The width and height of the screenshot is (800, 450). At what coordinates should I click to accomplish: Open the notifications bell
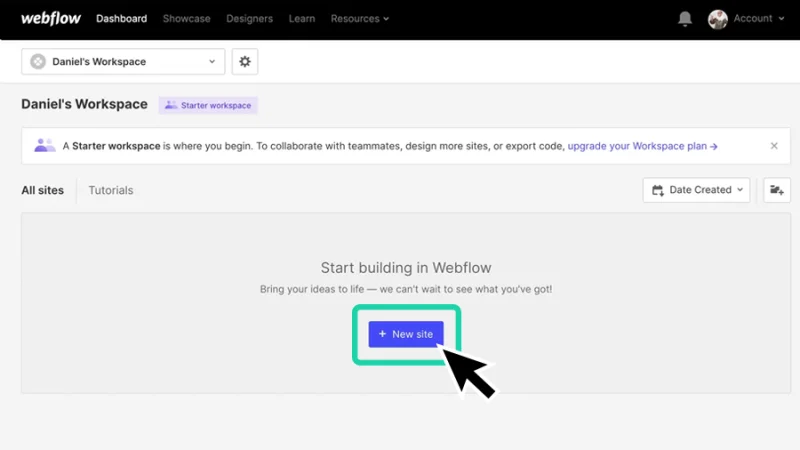coord(685,19)
